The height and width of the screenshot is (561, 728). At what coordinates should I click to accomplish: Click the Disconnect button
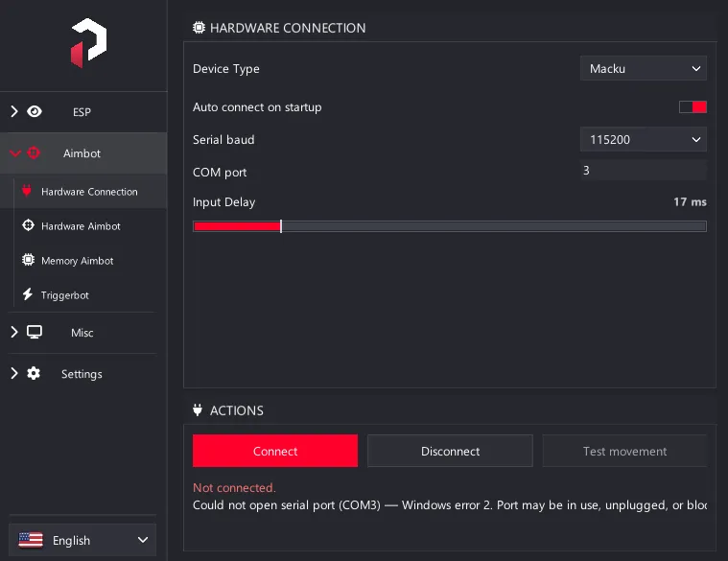tap(450, 451)
